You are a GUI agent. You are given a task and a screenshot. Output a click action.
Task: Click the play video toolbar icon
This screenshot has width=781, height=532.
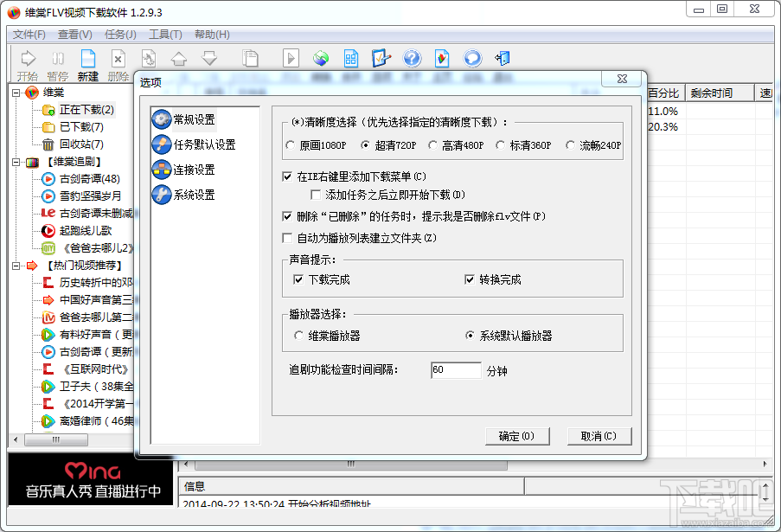291,58
